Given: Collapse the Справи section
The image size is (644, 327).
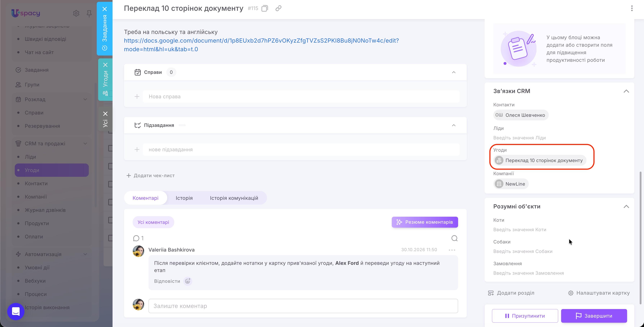Looking at the screenshot, I should point(453,72).
